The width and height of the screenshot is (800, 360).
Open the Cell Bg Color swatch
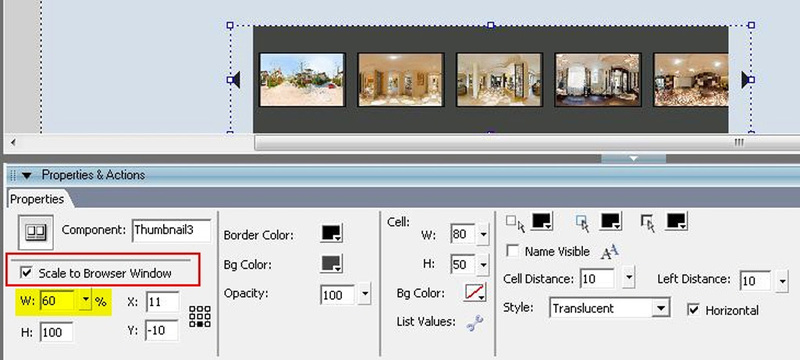click(475, 292)
